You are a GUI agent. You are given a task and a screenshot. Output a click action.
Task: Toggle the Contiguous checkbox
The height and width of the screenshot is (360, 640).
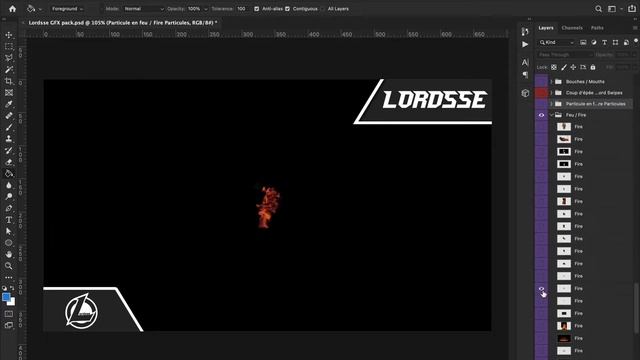(287, 9)
